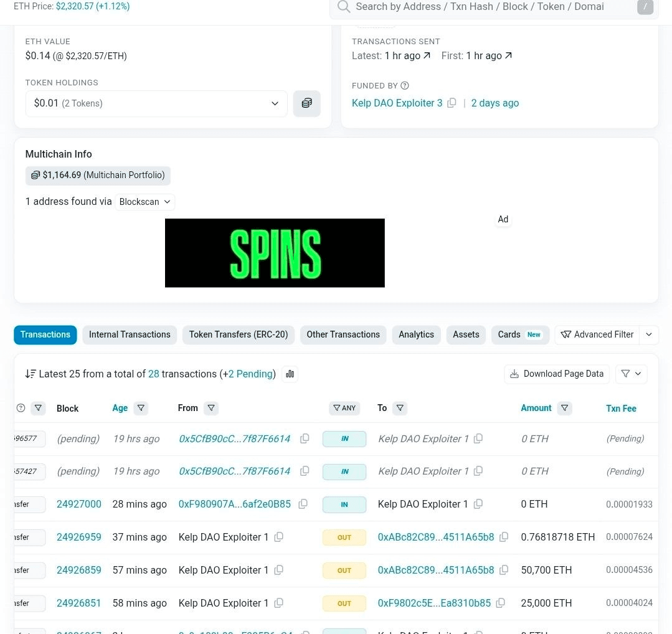Click the token holdings wallet icon button

point(306,103)
